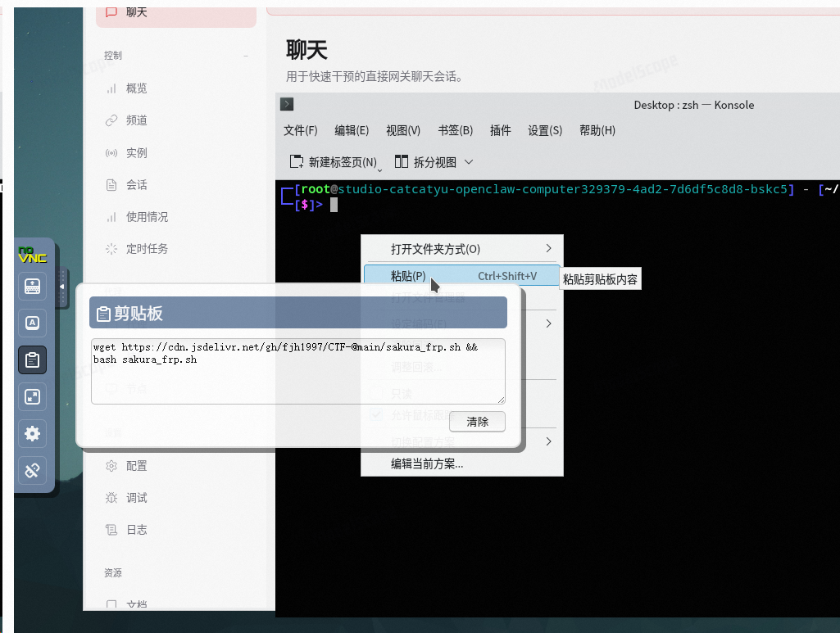This screenshot has width=840, height=633.
Task: Click inside the clipboard text area
Action: coord(298,371)
